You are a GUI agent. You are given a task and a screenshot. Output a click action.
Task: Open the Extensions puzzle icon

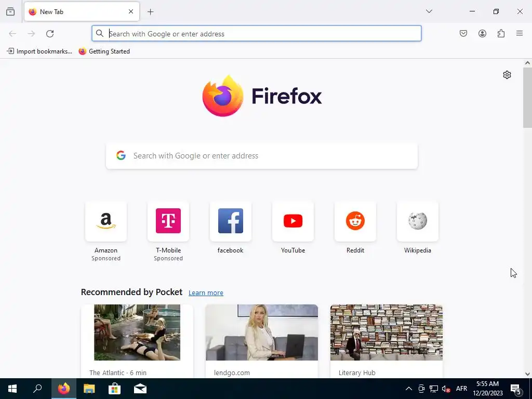501,33
